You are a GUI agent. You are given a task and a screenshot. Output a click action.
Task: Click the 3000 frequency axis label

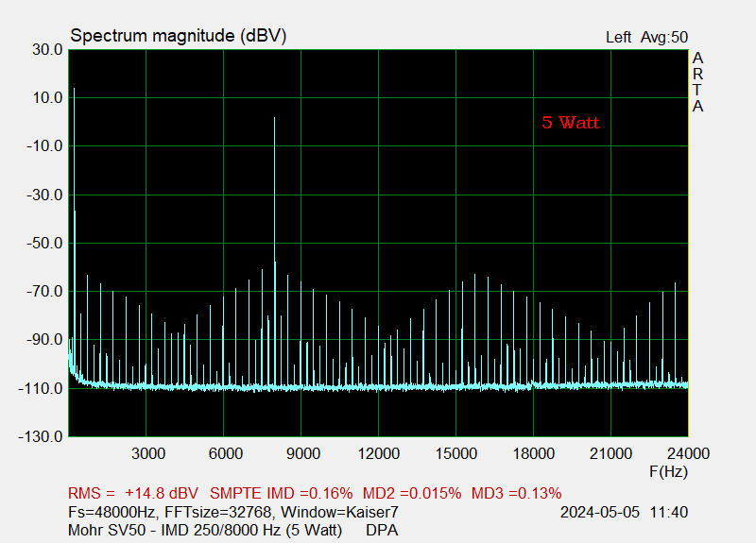[148, 453]
